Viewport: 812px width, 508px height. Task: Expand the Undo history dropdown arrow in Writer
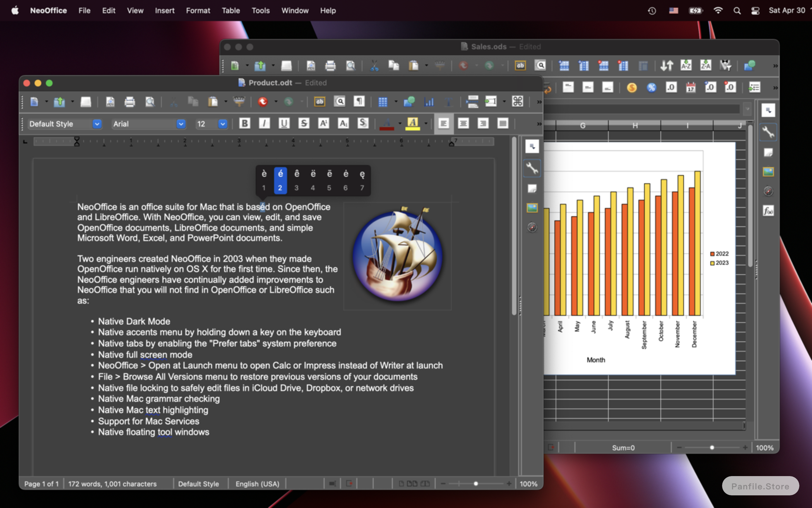276,101
